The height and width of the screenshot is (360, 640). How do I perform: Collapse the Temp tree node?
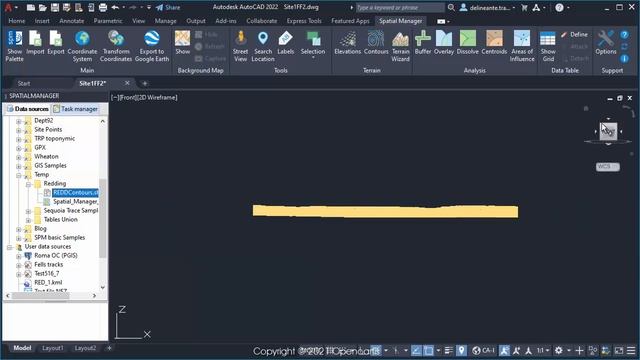pyautogui.click(x=18, y=175)
